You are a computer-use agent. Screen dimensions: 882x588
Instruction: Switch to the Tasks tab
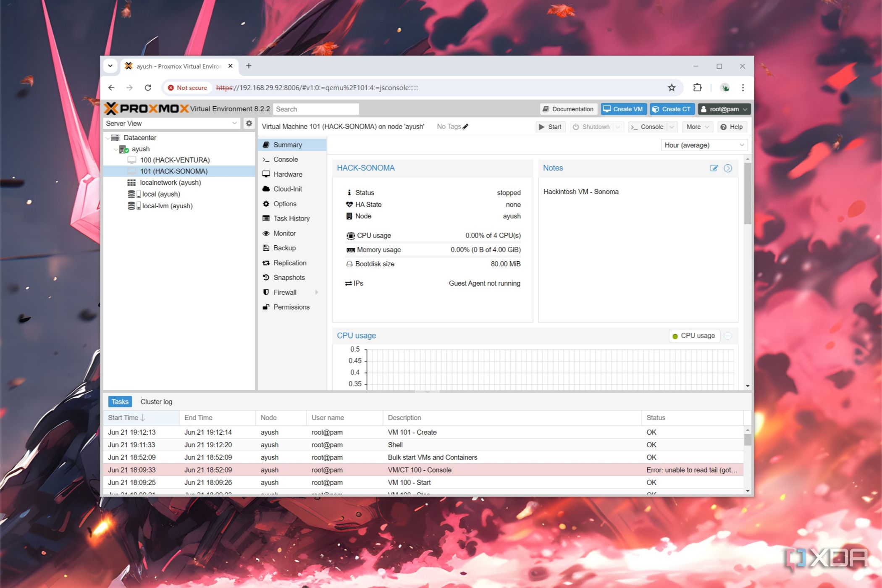pos(120,402)
